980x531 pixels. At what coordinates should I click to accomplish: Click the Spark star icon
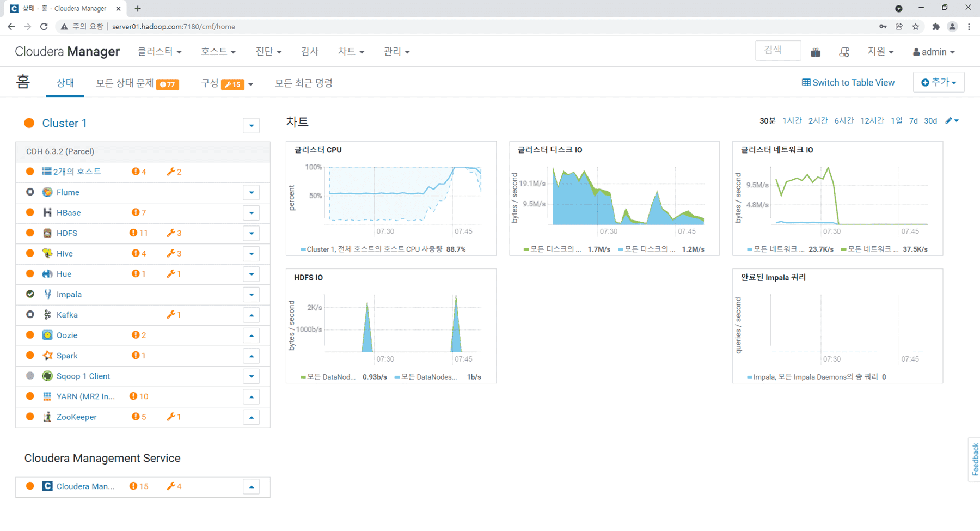pyautogui.click(x=47, y=356)
